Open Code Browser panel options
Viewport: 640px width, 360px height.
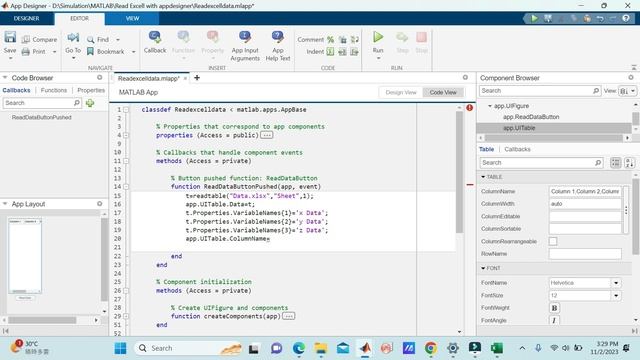click(x=100, y=78)
